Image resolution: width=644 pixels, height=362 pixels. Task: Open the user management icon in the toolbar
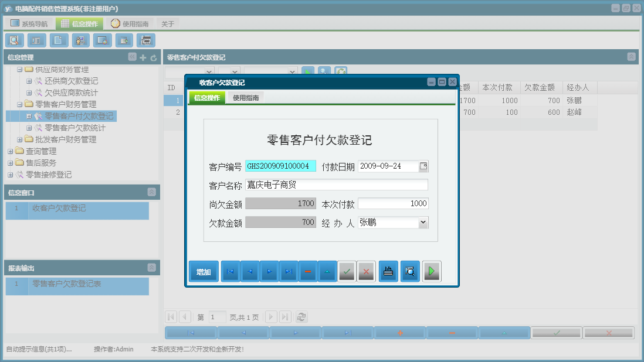[x=80, y=40]
